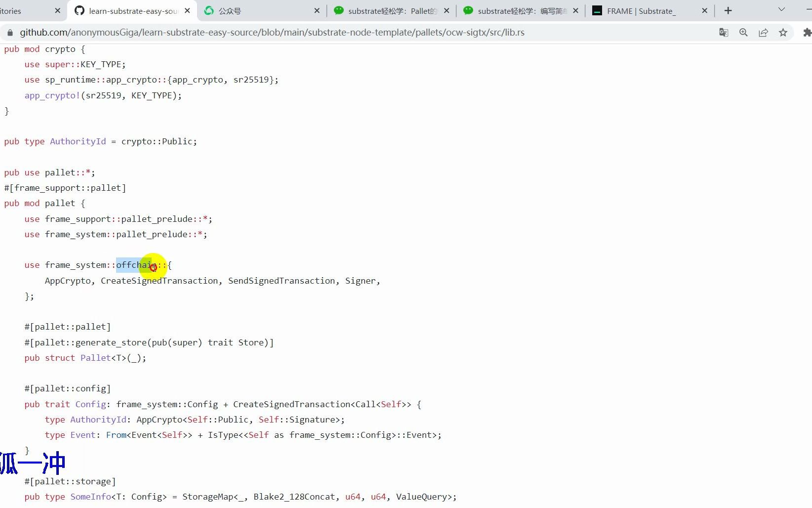Click 'ValueQuery>;' at the StorageMap line end

pyautogui.click(x=426, y=497)
